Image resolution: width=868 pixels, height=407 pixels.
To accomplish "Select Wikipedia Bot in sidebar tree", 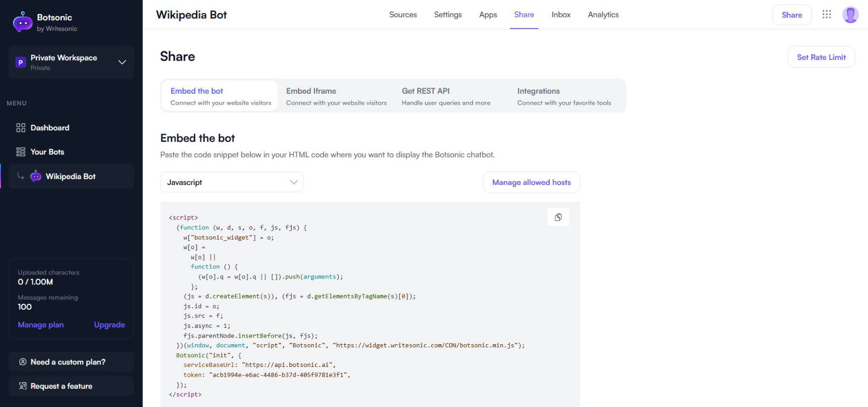I will (71, 176).
